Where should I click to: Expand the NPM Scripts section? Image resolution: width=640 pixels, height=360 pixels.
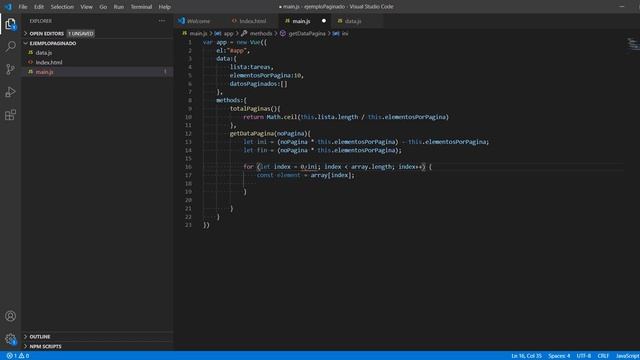click(45, 347)
